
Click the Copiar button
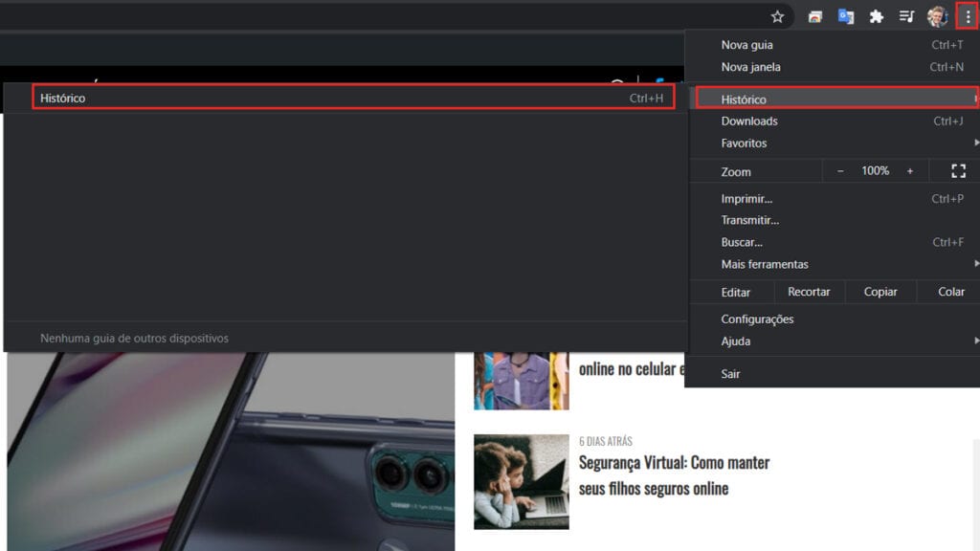[880, 292]
